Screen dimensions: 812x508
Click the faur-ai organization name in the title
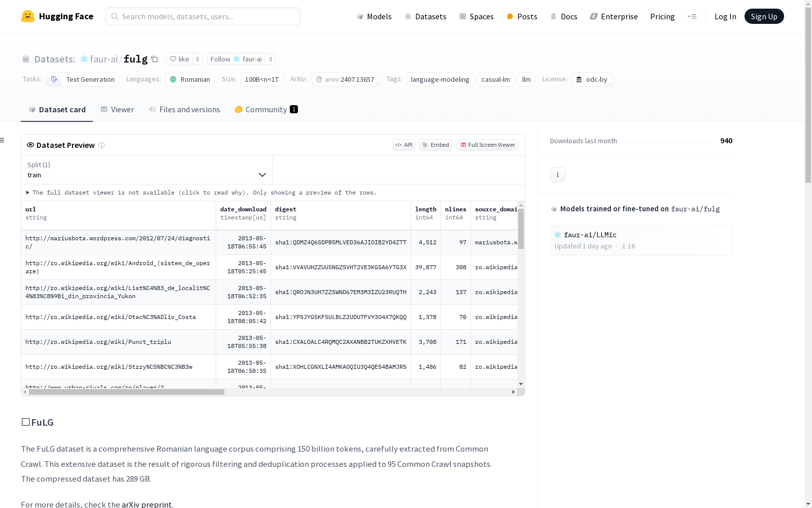pyautogui.click(x=104, y=59)
